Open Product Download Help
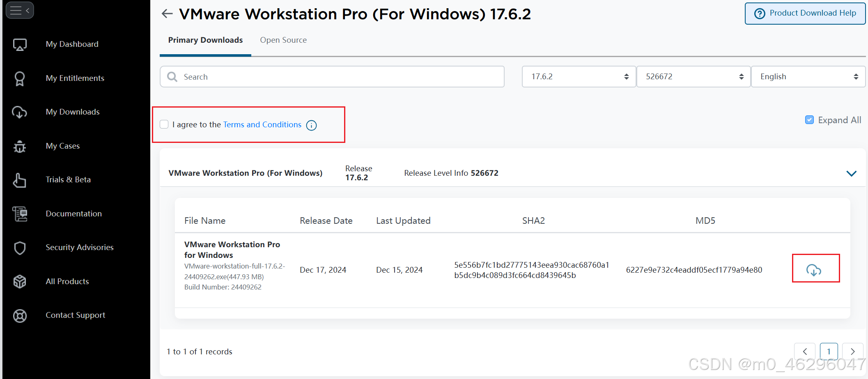The image size is (868, 379). 805,14
